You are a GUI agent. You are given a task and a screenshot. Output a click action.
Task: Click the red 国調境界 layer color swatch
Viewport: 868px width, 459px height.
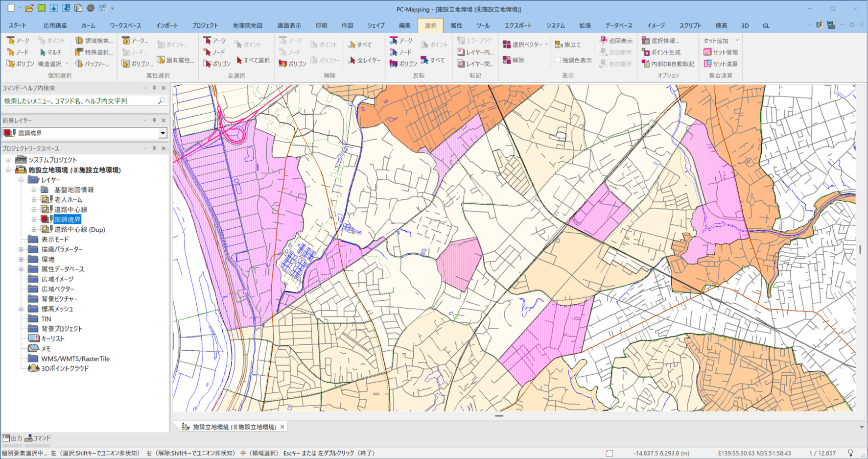(x=45, y=219)
